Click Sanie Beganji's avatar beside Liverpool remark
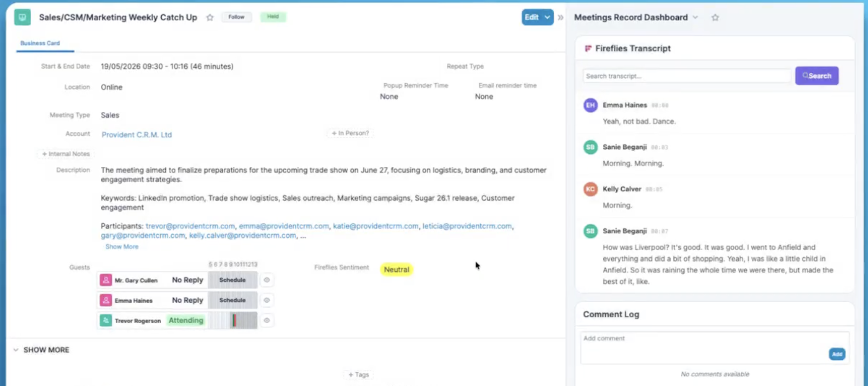 pos(590,231)
